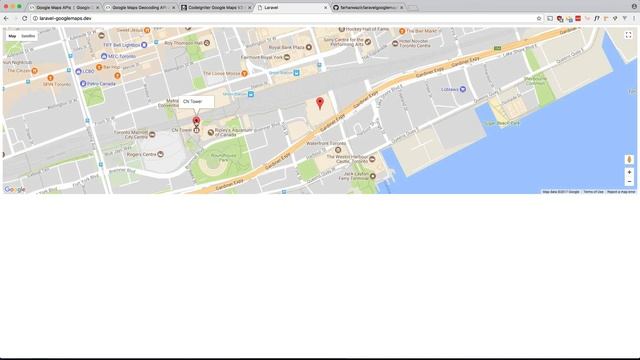This screenshot has height=360, width=640.
Task: Click The Westin Harbour Castle hotel icon
Action: pos(372,159)
